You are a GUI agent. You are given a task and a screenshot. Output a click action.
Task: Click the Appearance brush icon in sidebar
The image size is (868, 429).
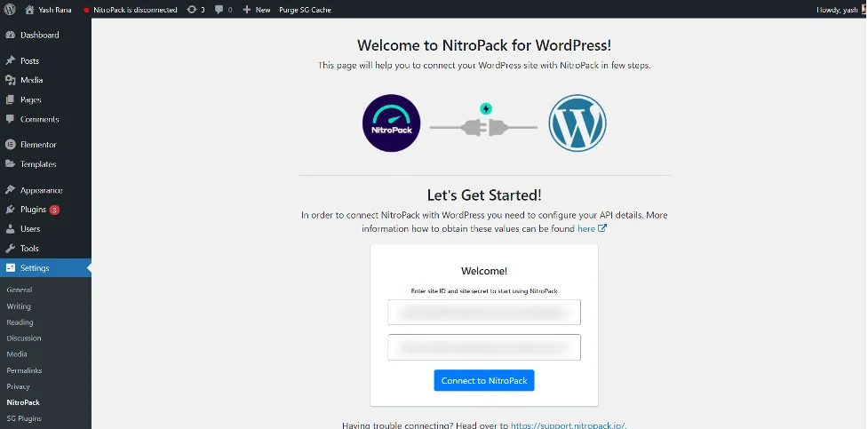click(x=10, y=190)
